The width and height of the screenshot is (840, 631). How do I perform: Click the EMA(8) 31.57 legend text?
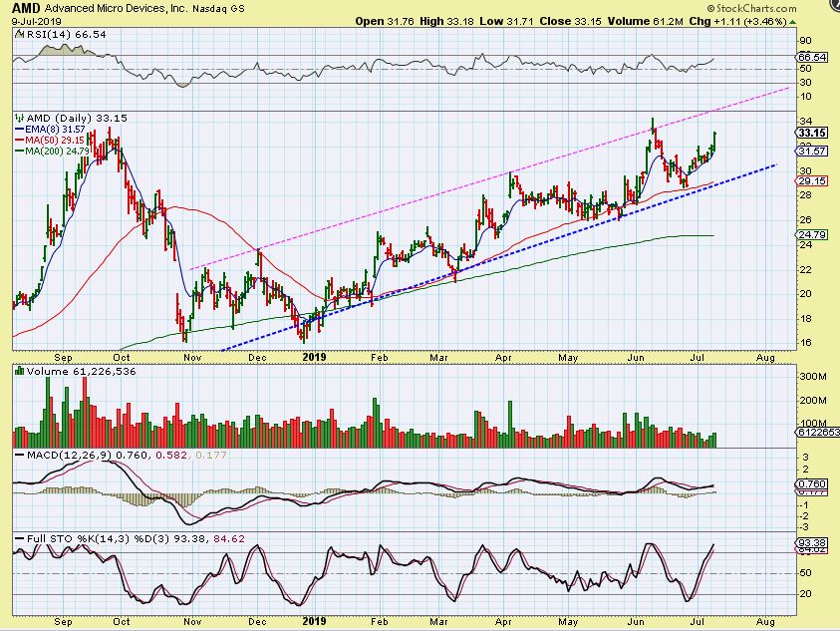click(55, 130)
